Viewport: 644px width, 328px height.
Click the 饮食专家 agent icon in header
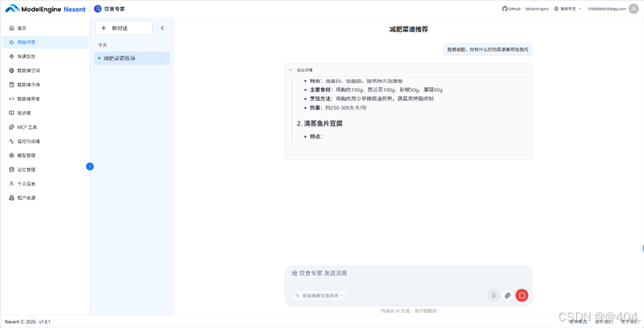pos(98,9)
